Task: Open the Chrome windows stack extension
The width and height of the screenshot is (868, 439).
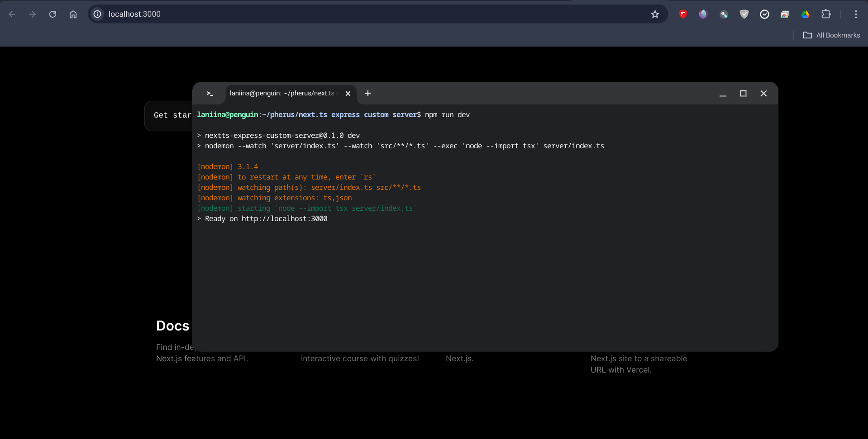Action: click(x=785, y=14)
